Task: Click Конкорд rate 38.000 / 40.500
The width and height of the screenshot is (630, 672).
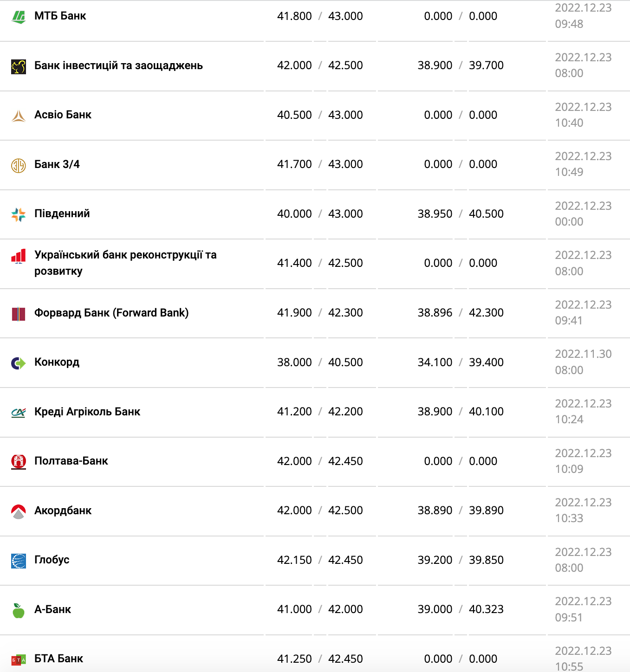Action: coord(320,362)
